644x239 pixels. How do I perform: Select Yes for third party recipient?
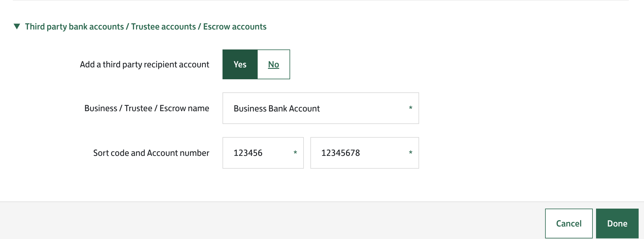pos(240,64)
